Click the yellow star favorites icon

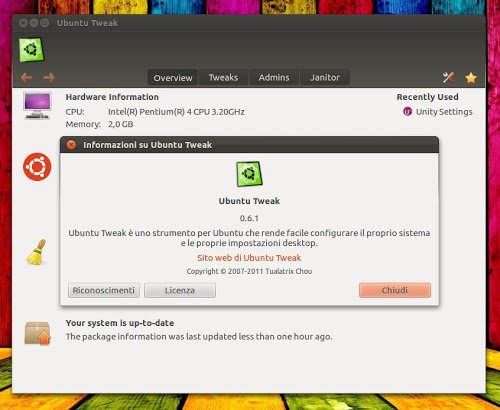(471, 78)
